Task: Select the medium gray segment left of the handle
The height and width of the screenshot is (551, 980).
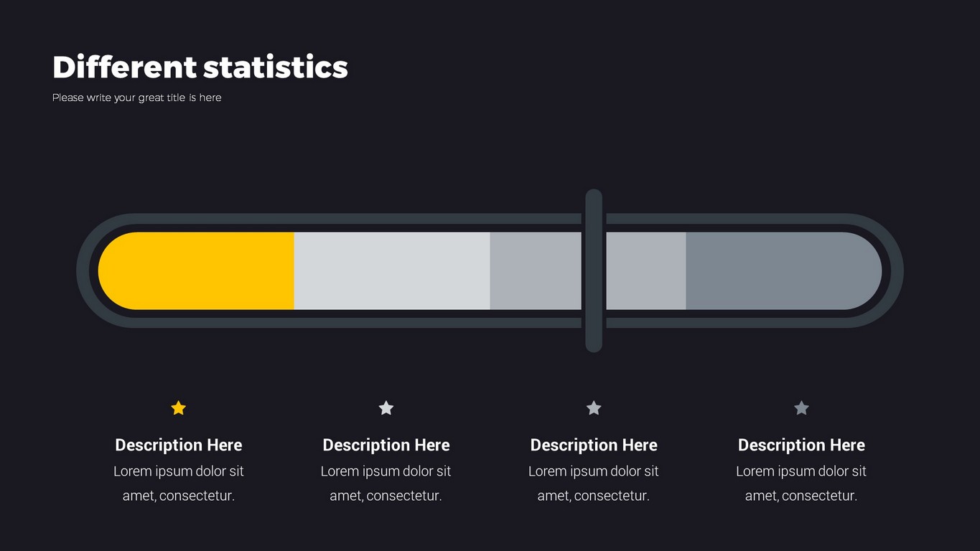Action: coord(535,270)
